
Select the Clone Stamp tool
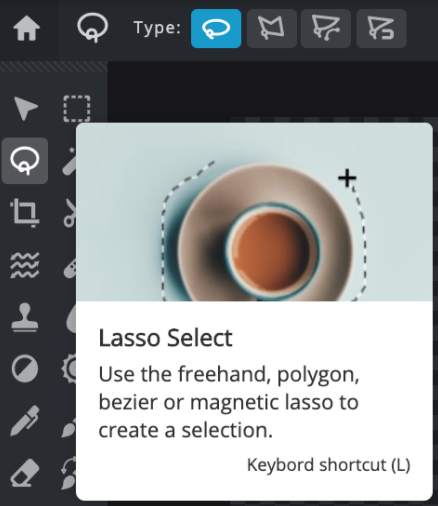click(25, 317)
